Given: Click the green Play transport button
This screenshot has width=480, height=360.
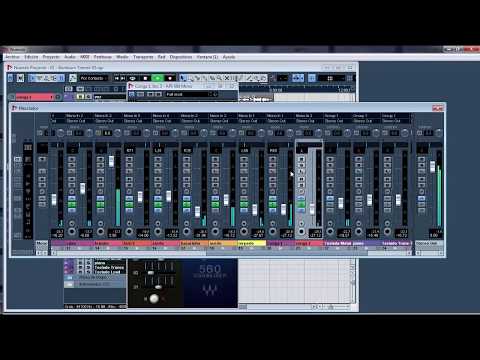Looking at the screenshot, I should [157, 78].
